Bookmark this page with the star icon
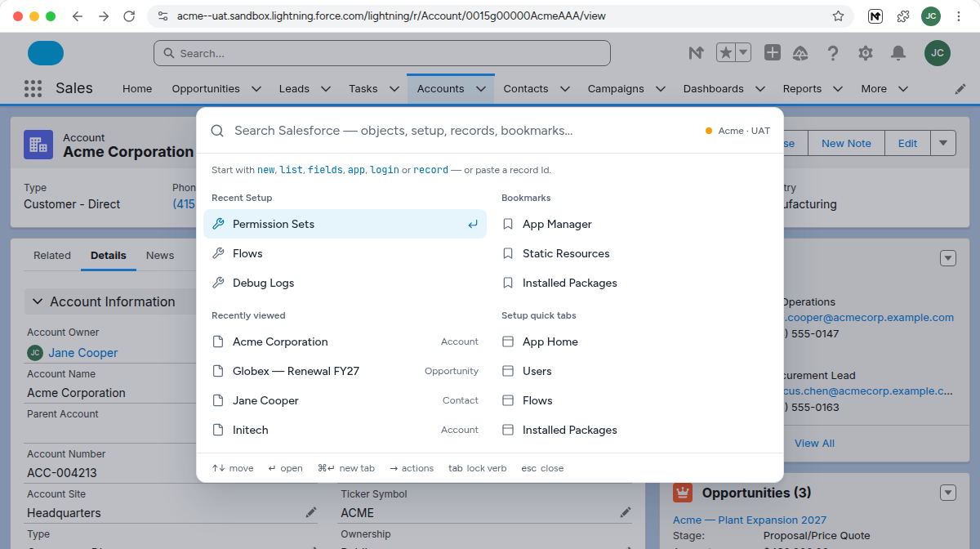Screen dimensions: 980x549 (838, 16)
